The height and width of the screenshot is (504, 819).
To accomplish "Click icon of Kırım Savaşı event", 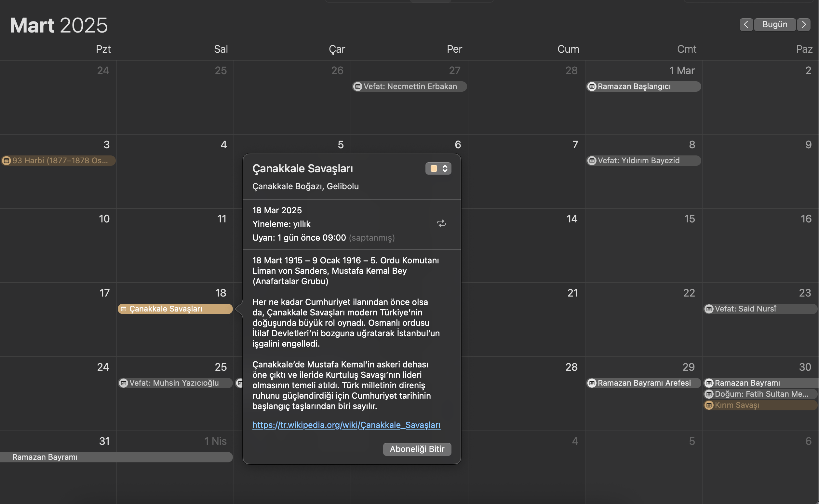I will (x=709, y=405).
